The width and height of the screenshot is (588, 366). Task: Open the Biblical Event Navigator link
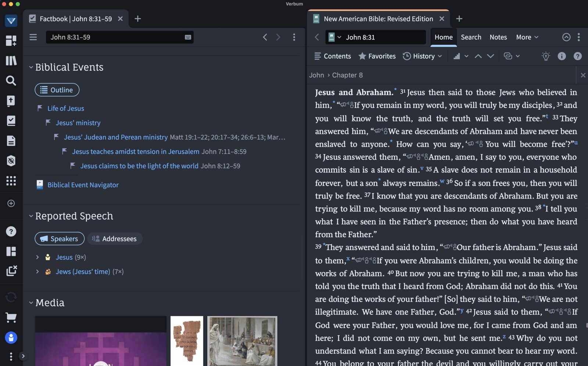coord(83,185)
